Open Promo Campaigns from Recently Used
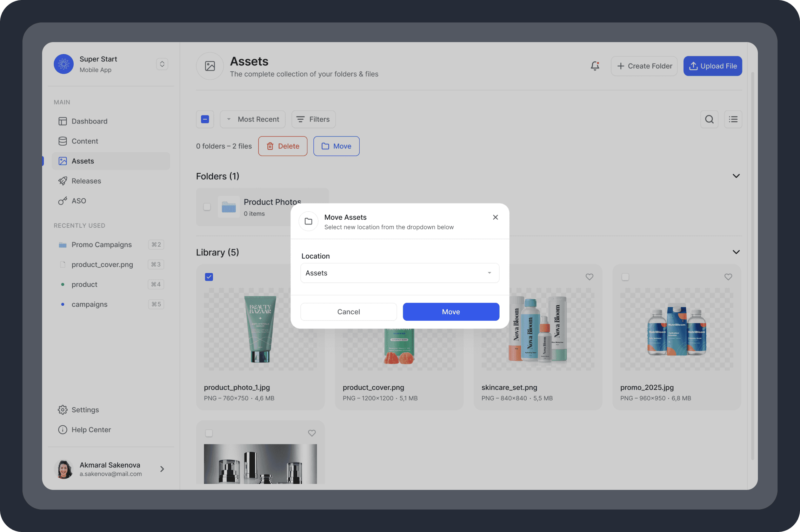 pyautogui.click(x=101, y=245)
